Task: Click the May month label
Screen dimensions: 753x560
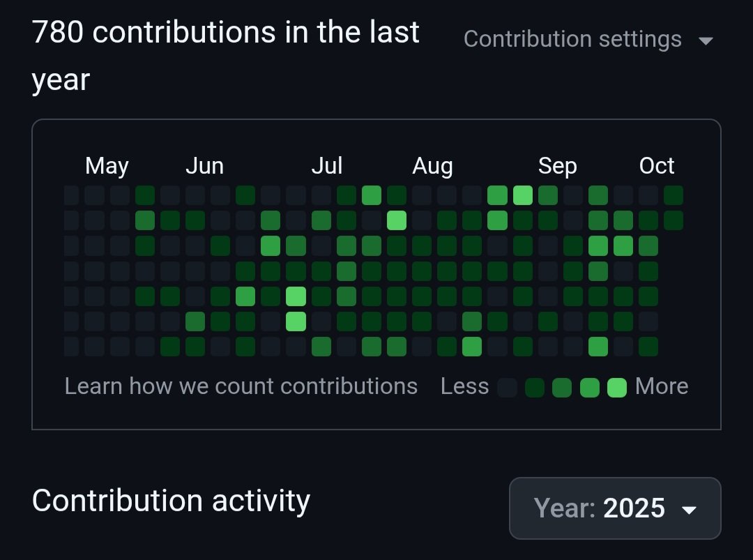Action: [x=107, y=166]
